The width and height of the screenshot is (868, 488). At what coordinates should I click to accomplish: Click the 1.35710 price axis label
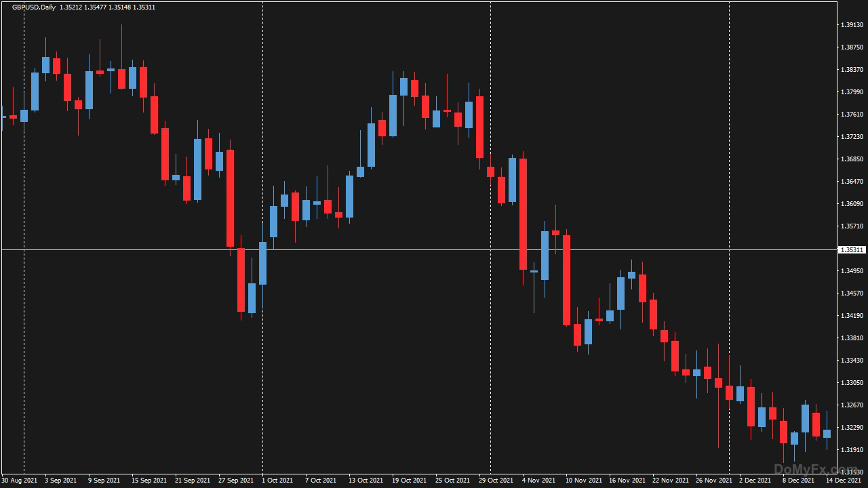point(852,226)
